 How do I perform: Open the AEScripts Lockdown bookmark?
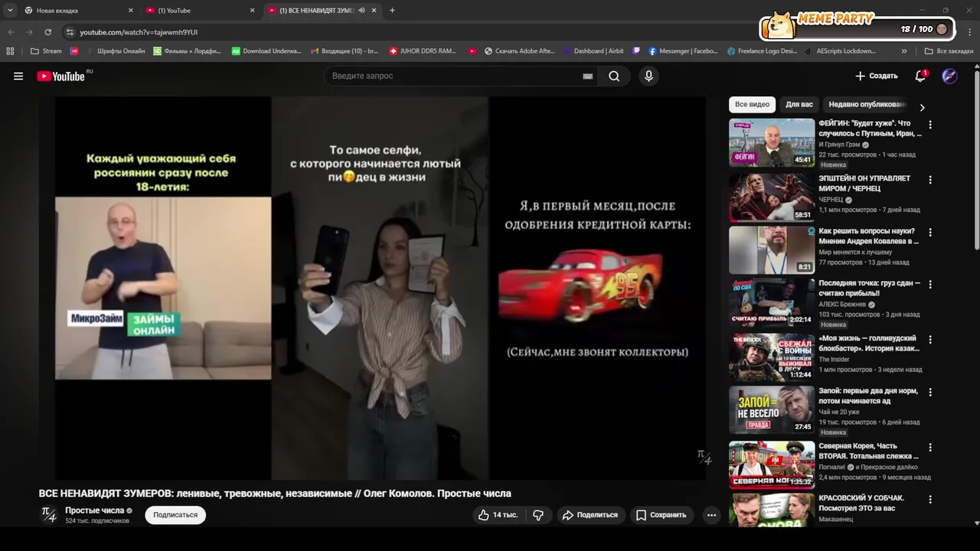pos(841,51)
